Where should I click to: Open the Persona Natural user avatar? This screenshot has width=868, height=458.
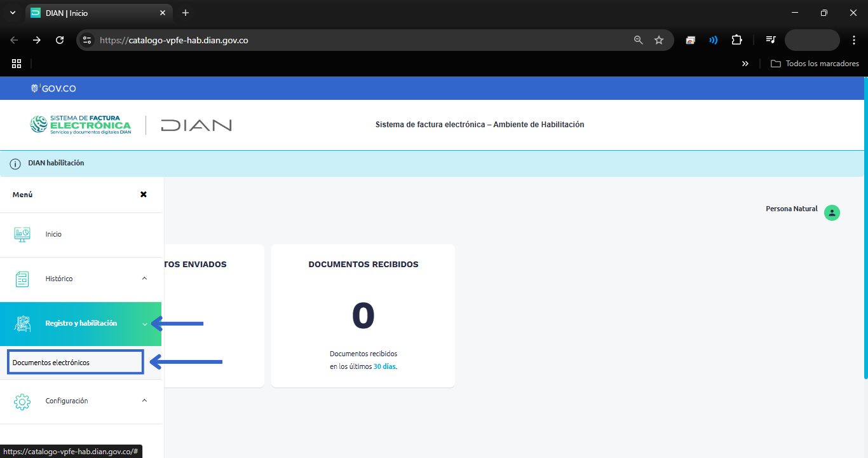pyautogui.click(x=832, y=213)
